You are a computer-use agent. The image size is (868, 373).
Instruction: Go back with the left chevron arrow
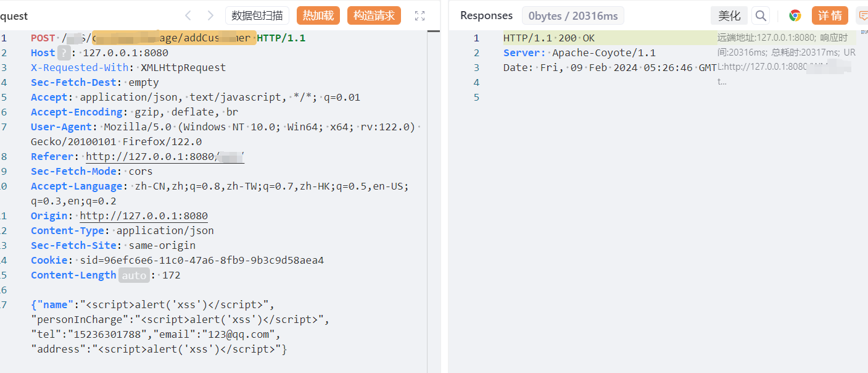click(x=188, y=15)
